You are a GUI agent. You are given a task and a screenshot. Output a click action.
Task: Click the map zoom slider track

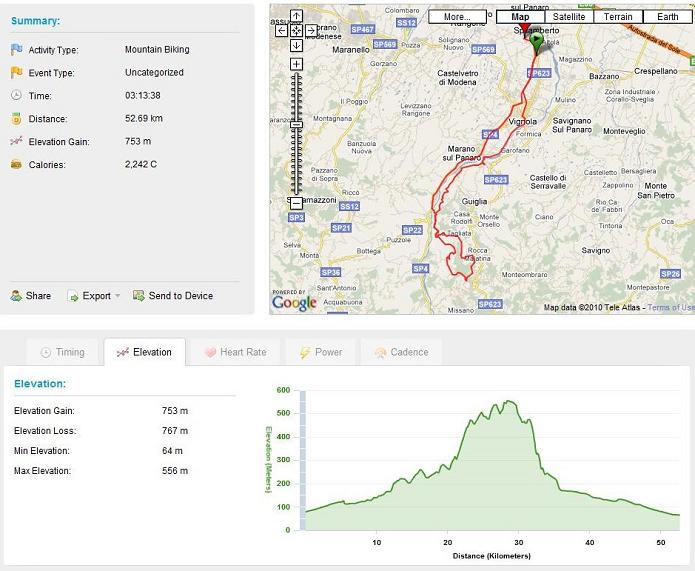click(x=297, y=130)
